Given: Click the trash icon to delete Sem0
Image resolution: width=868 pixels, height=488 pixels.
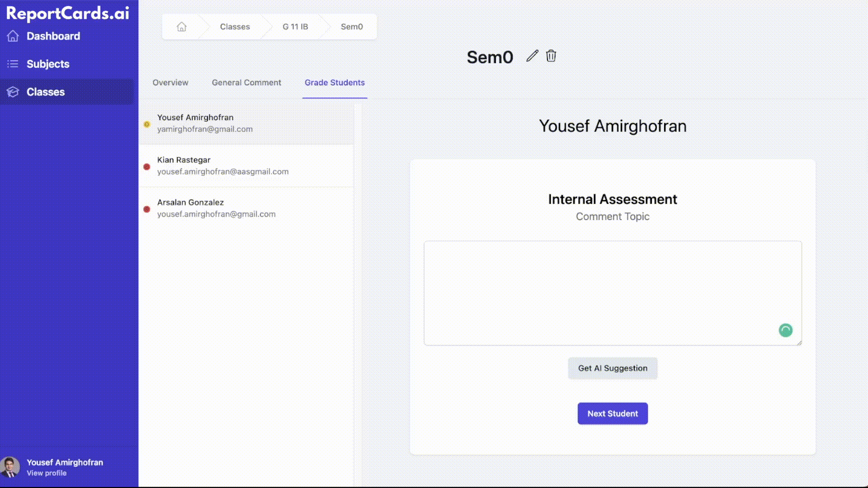Looking at the screenshot, I should [551, 56].
